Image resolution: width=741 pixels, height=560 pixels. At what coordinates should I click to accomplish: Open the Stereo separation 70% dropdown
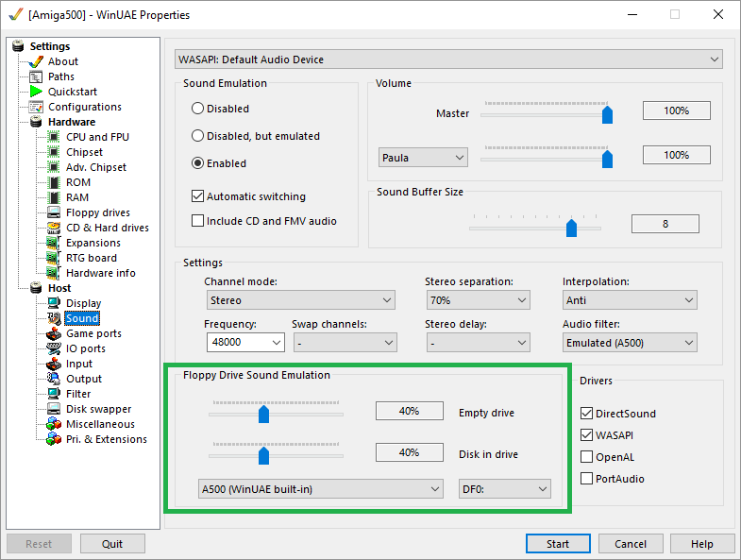pos(479,300)
